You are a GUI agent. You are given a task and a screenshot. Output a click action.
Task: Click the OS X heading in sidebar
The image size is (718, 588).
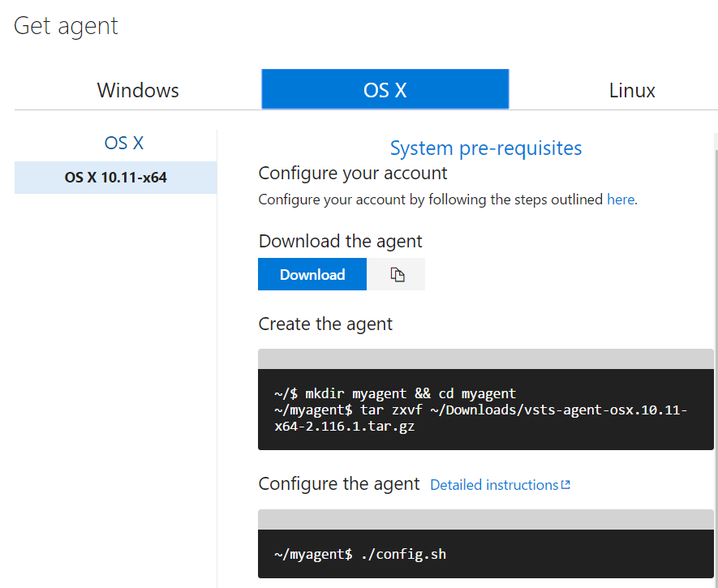(124, 144)
